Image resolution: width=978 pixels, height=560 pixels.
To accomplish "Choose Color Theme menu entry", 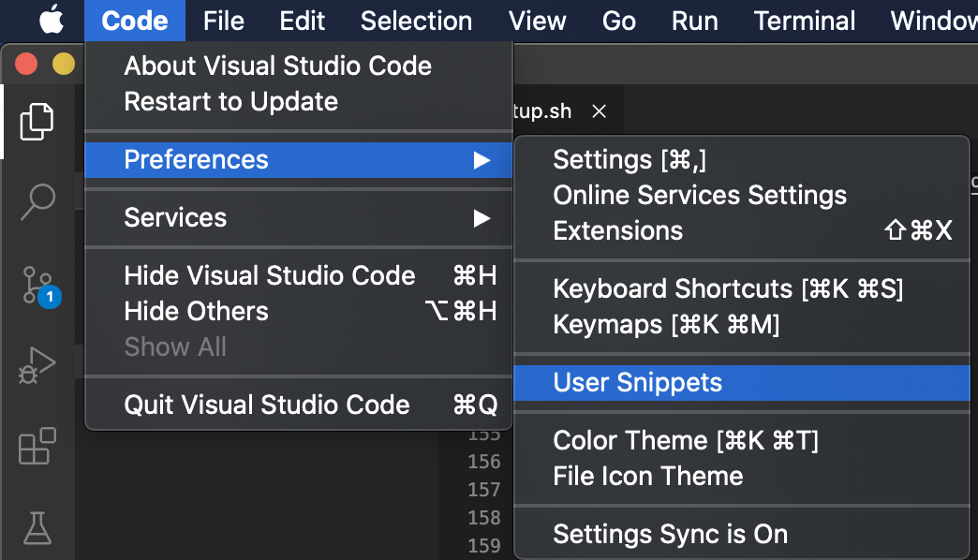I will click(685, 440).
